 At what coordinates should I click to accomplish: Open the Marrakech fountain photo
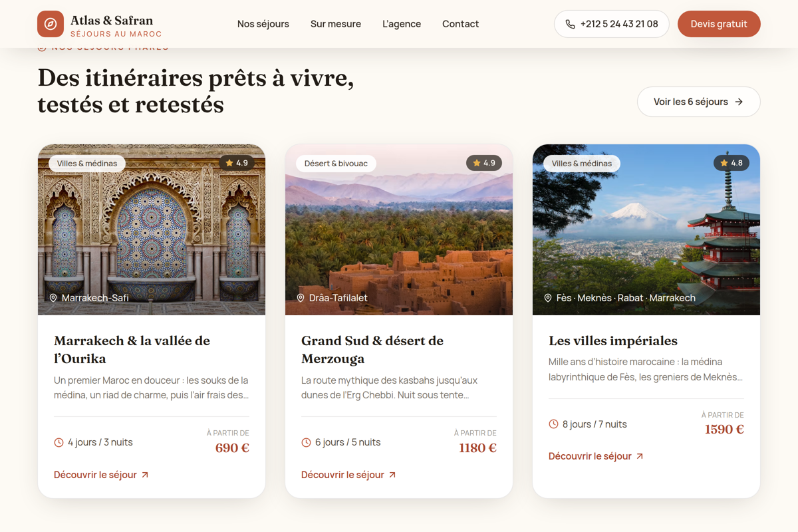pos(152,229)
